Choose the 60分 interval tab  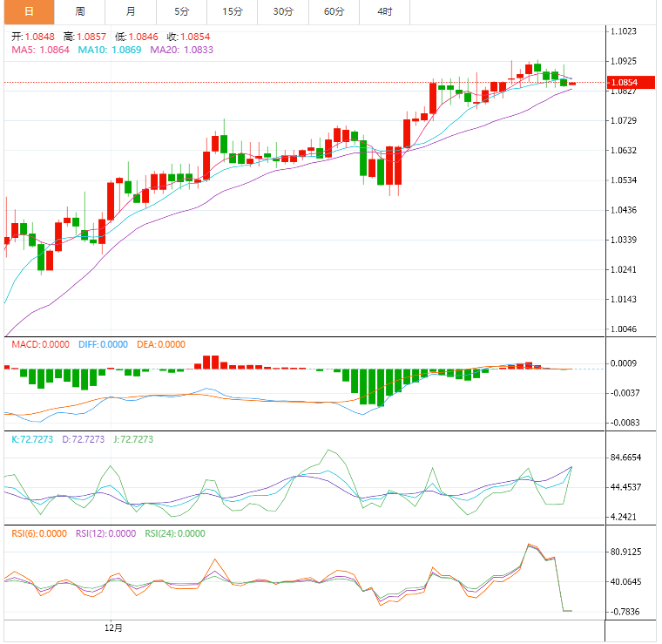[x=334, y=11]
